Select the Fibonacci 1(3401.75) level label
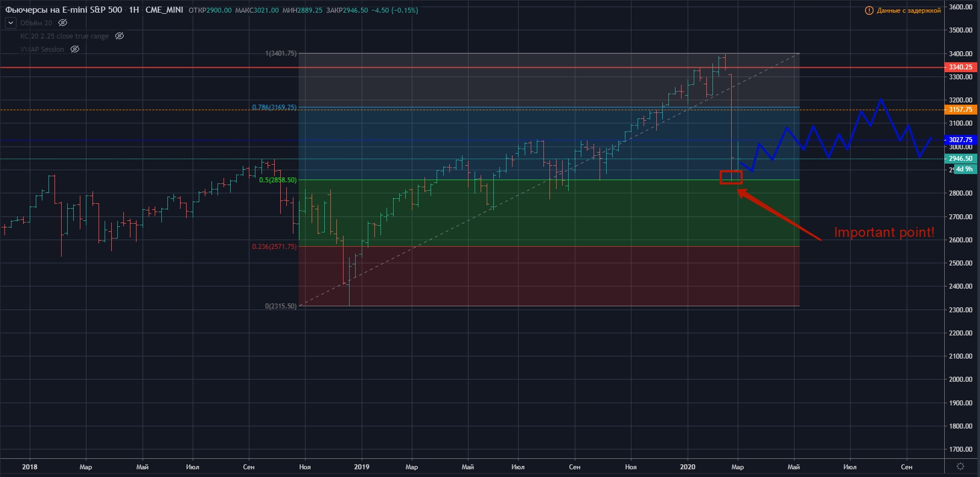The width and height of the screenshot is (980, 477). tap(281, 53)
